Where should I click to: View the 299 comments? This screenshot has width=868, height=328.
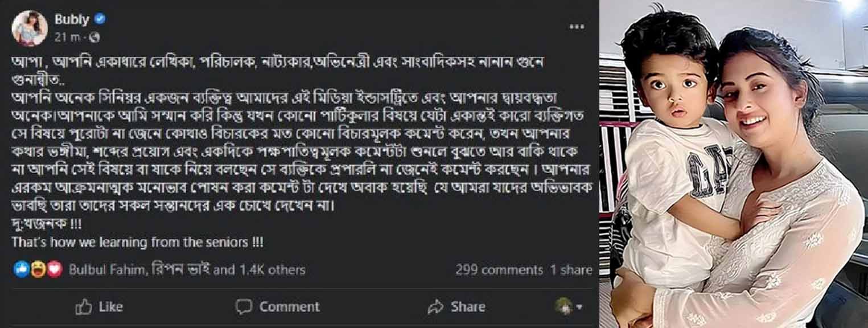click(x=499, y=270)
